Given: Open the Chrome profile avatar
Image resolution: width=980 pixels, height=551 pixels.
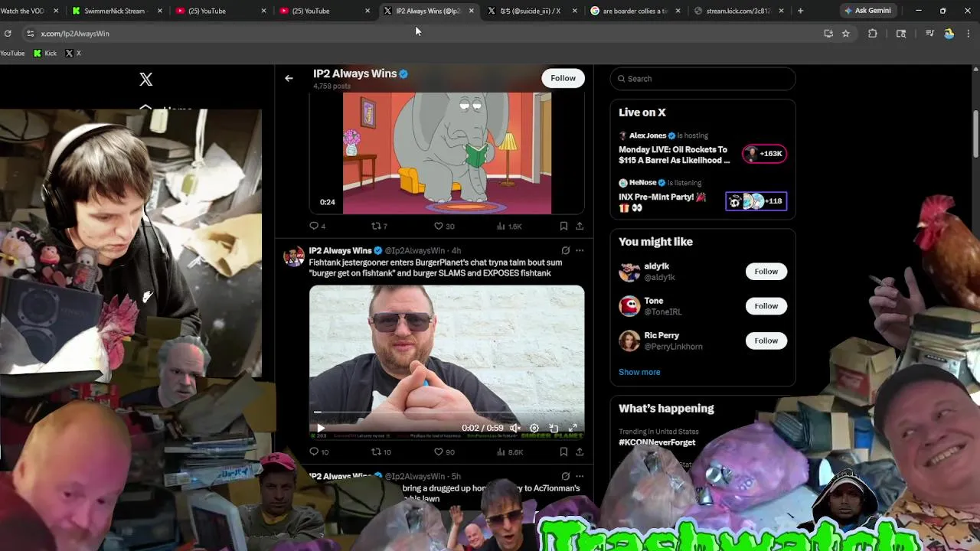Looking at the screenshot, I should (949, 34).
